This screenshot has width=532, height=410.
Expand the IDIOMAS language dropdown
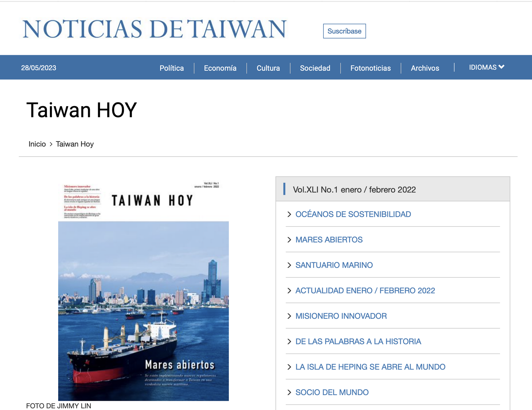(486, 67)
